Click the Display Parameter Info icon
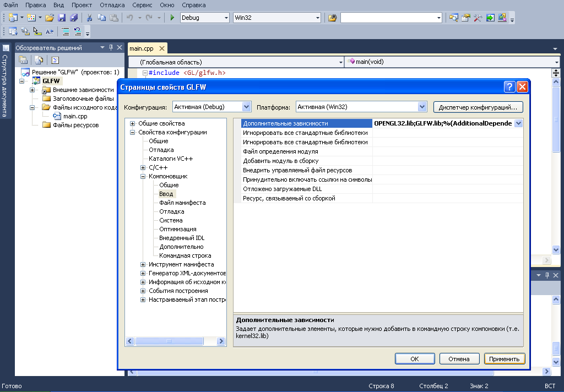 click(x=25, y=31)
